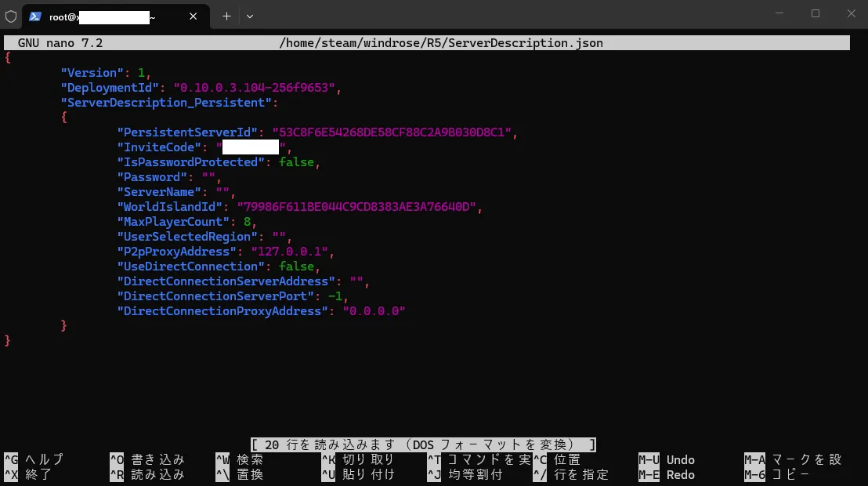The width and height of the screenshot is (868, 486).
Task: Expand the new tab profile dropdown
Action: [x=250, y=16]
